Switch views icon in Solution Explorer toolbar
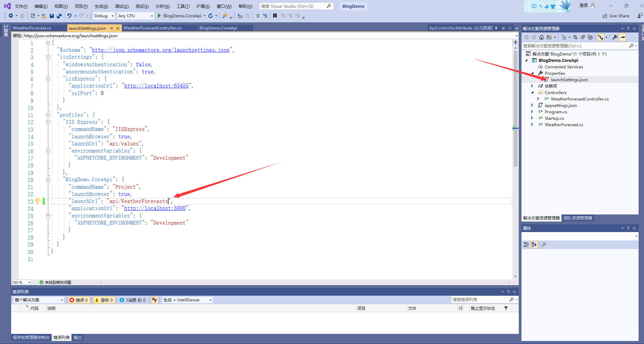Viewport: 644px width, 344px height. pos(549,37)
